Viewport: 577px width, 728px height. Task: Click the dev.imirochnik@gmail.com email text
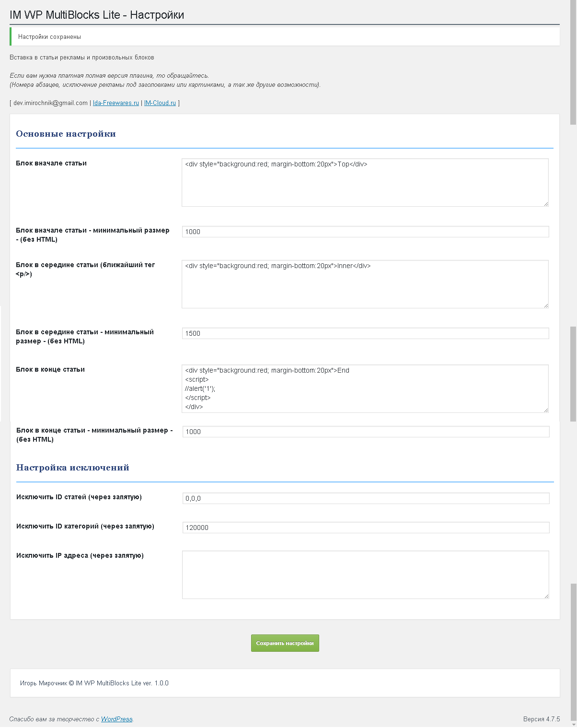tap(50, 103)
